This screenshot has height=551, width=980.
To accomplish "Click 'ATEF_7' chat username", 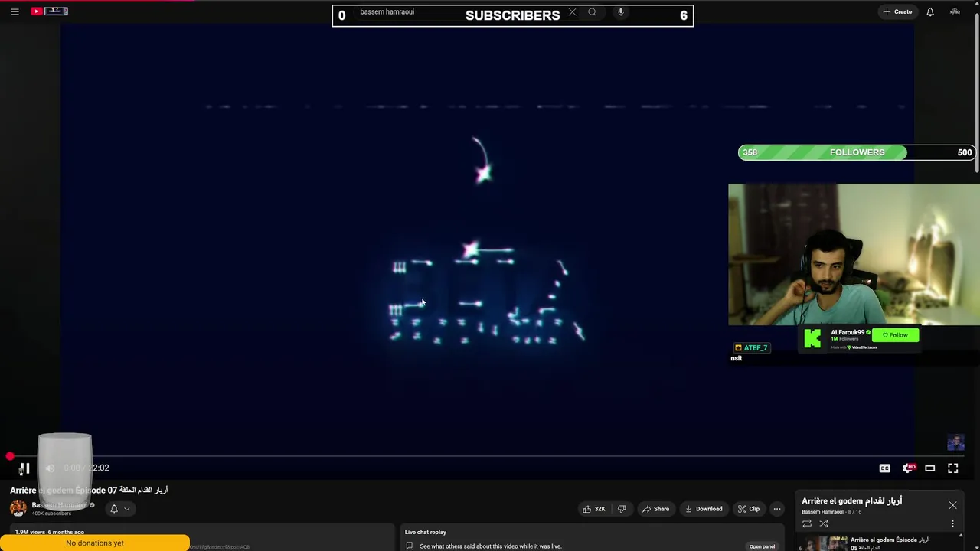I will [755, 348].
